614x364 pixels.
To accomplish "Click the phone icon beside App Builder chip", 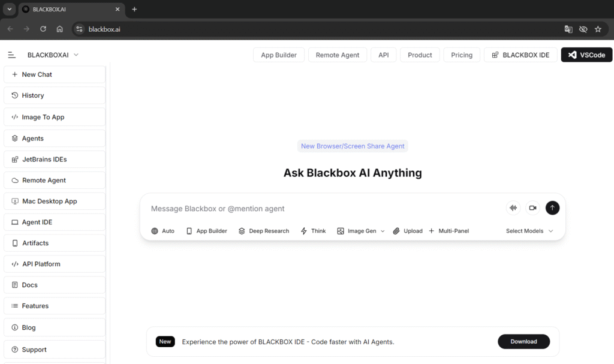I will (x=189, y=231).
